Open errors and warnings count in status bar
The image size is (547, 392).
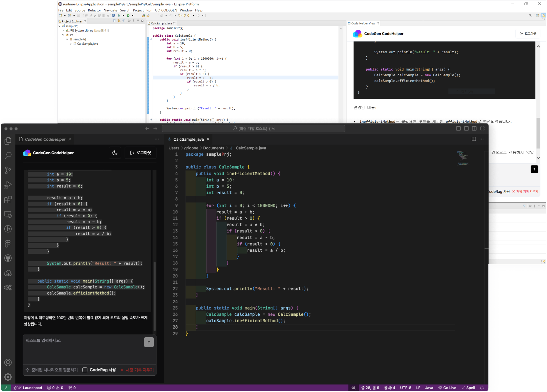[x=55, y=388]
